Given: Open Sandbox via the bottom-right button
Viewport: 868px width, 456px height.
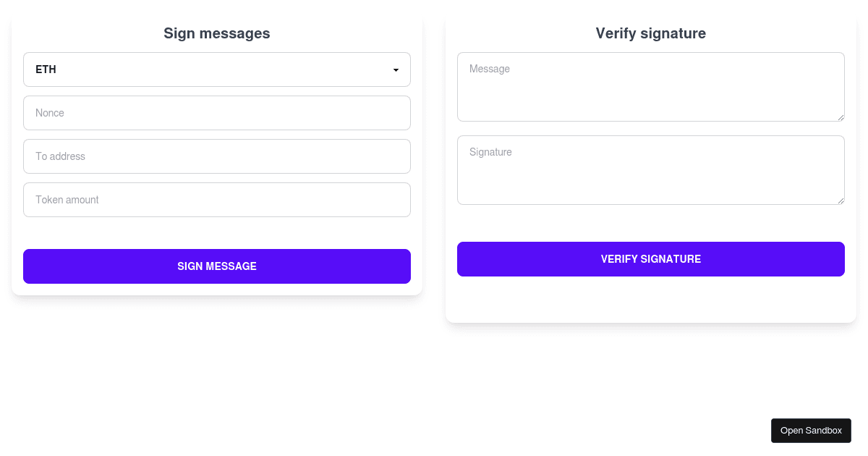Looking at the screenshot, I should point(811,430).
